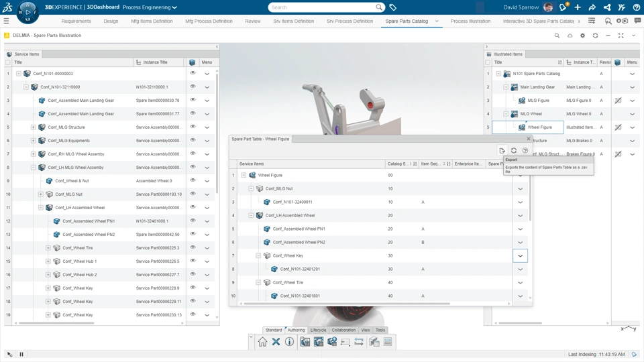Click David Sparrow profile picture
This screenshot has height=362, width=644.
547,7
